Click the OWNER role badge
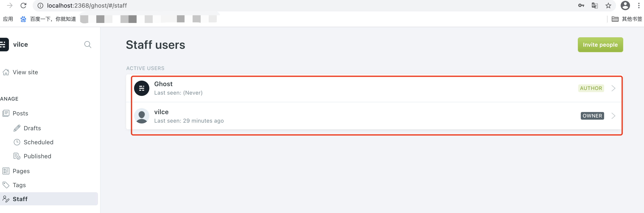Screen dimensions: 644x213 592,116
